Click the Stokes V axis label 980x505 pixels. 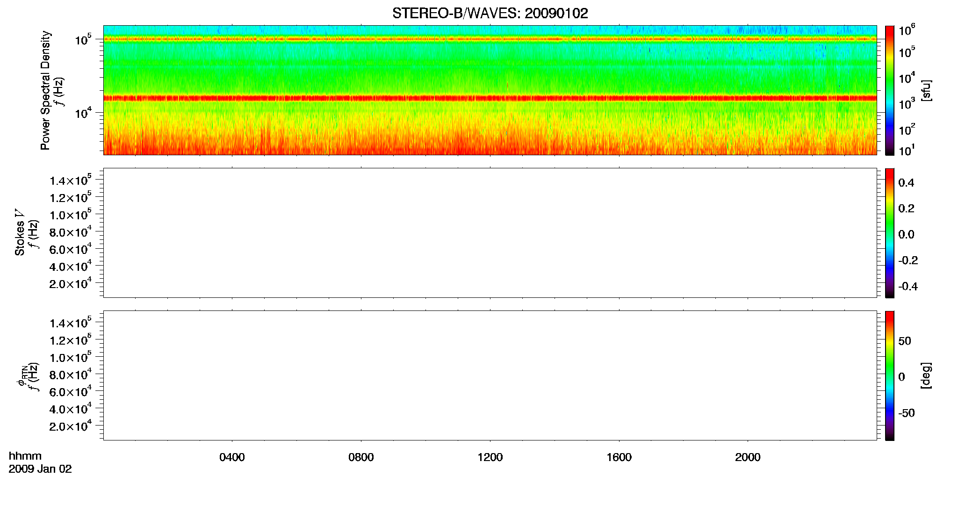(x=20, y=233)
